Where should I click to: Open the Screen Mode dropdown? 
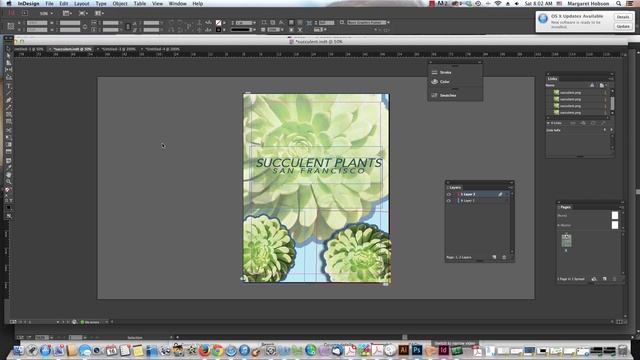point(83,13)
